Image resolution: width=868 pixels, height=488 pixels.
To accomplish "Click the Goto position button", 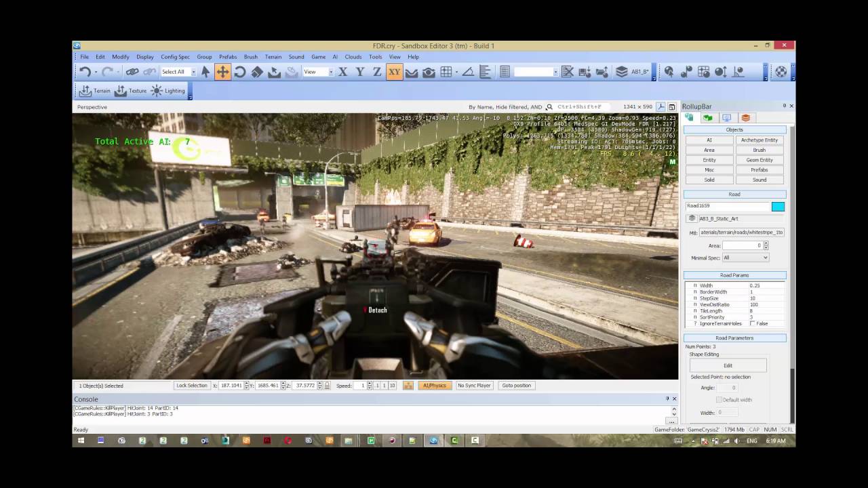I will (x=517, y=386).
